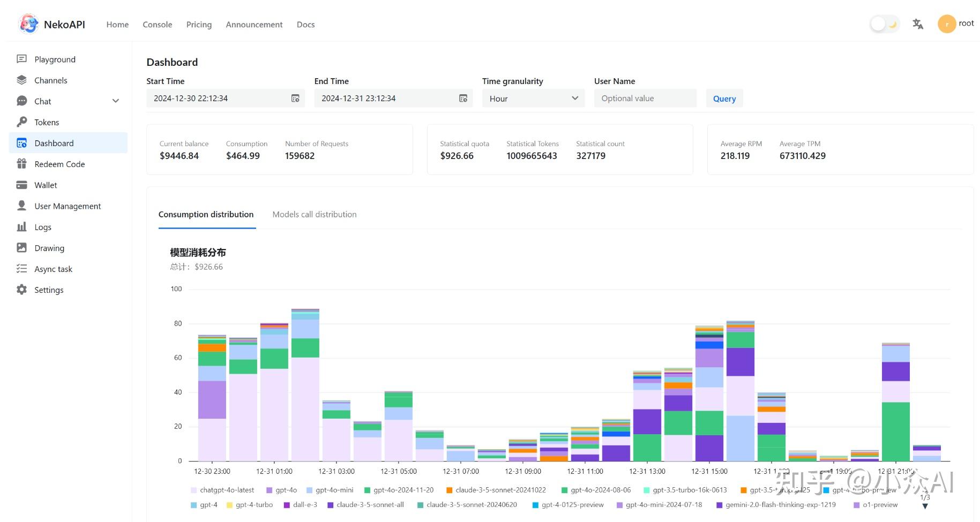Open next legend page via triangle
This screenshot has width=980, height=522.
click(925, 505)
